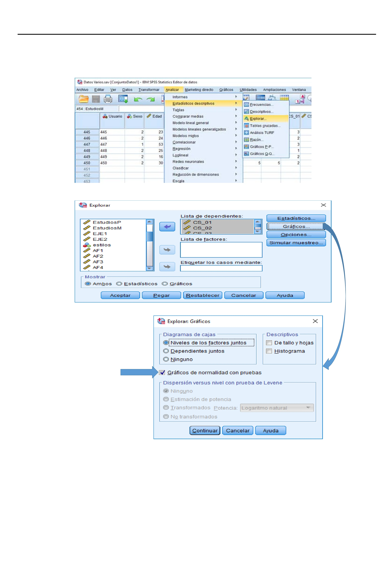Expand the Comparar medias submenu
Screen dimensions: 392x588
(x=188, y=116)
